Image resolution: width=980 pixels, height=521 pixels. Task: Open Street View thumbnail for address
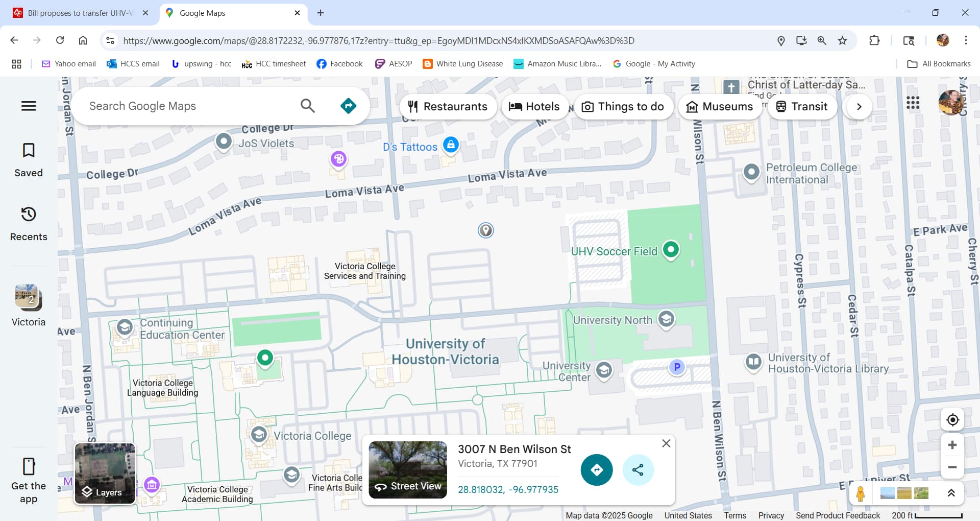(x=408, y=470)
